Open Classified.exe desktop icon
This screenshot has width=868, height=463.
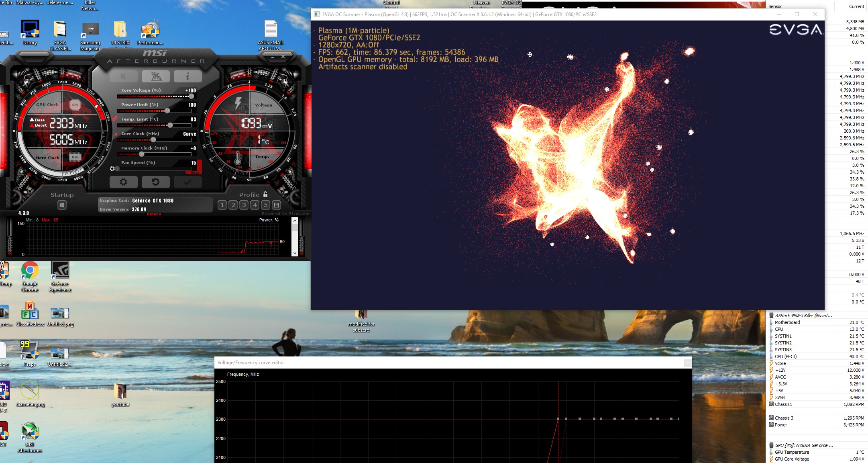pos(30,313)
